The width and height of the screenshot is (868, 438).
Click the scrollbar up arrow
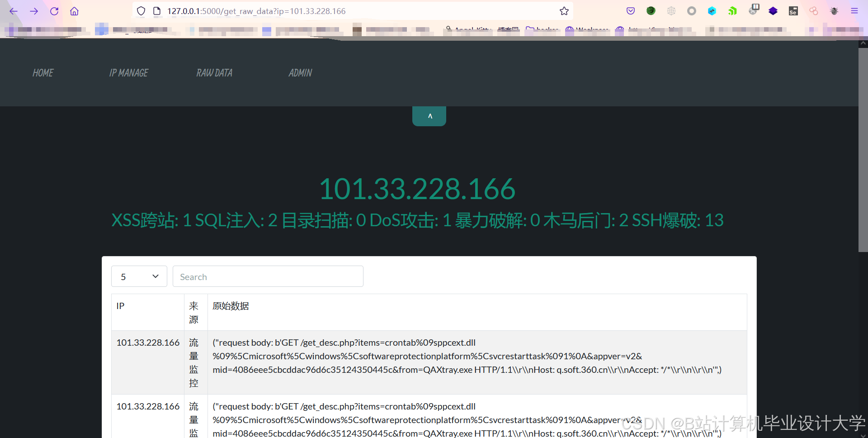863,44
